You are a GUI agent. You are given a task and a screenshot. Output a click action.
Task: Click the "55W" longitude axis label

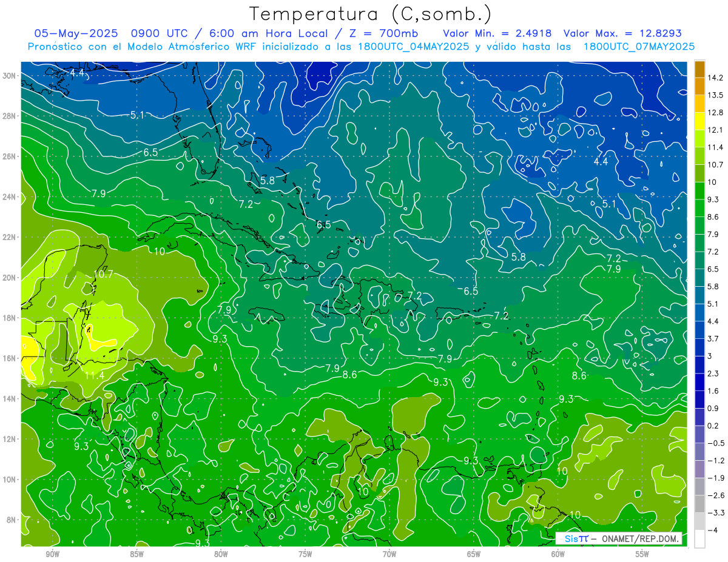pyautogui.click(x=642, y=554)
